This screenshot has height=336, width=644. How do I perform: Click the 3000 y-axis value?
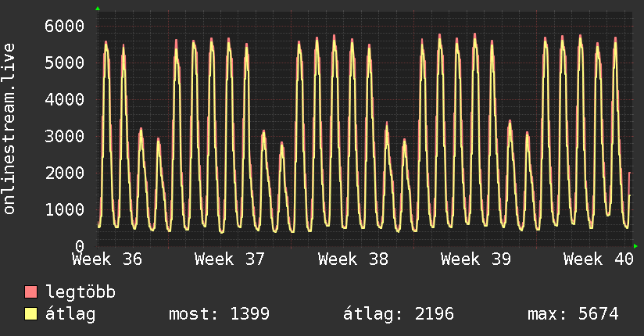pos(65,137)
